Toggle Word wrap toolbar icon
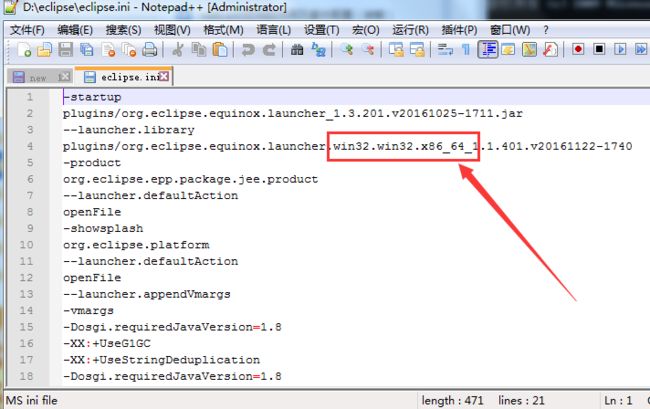The width and height of the screenshot is (650, 409). [445, 50]
